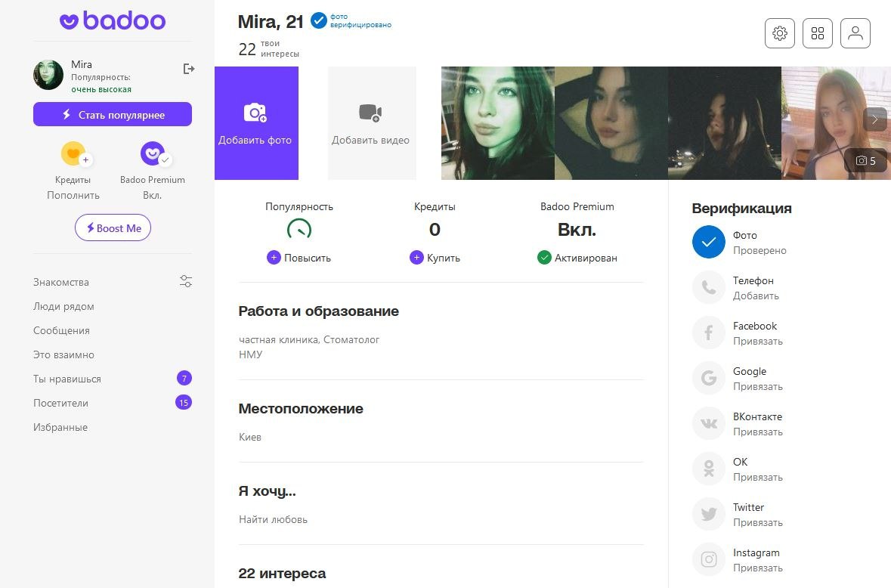Open the third dark night photo
The width and height of the screenshot is (891, 588).
[725, 123]
